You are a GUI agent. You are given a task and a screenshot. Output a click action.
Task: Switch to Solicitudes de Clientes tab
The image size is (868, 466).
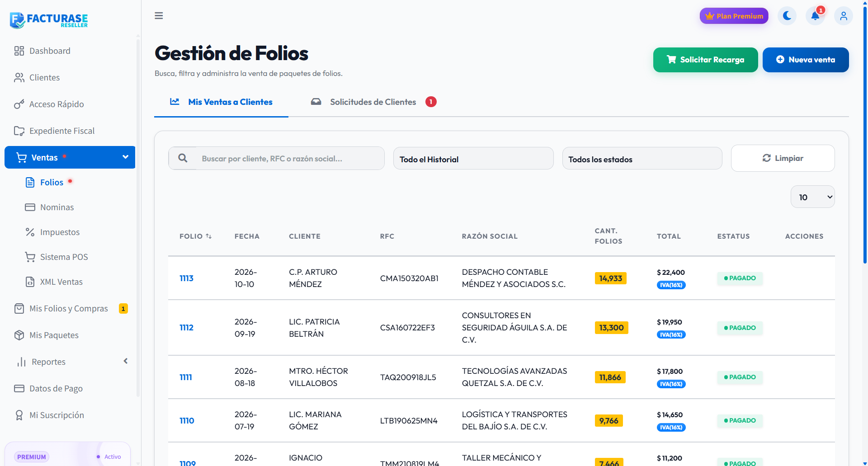pos(373,102)
